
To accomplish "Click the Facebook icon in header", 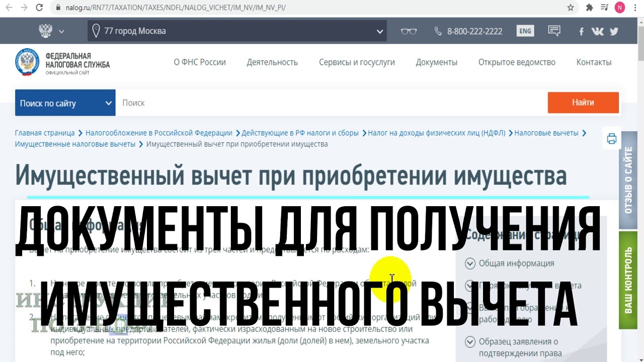I will pyautogui.click(x=581, y=31).
